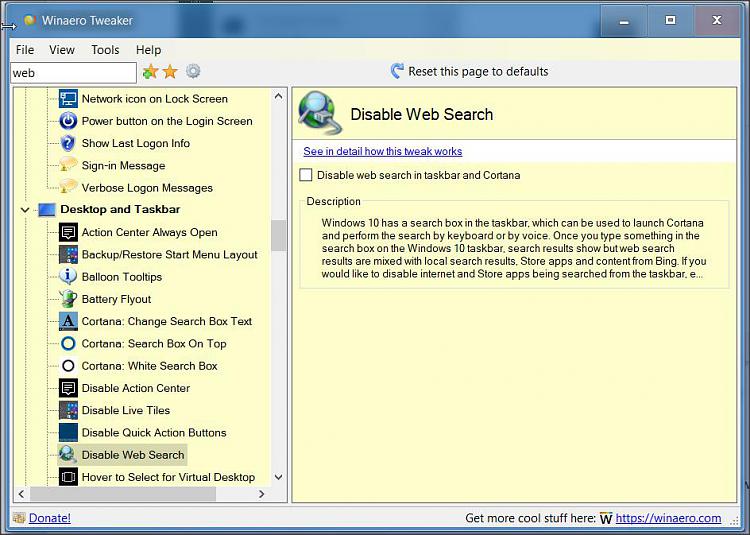This screenshot has width=750, height=535.
Task: Click the Action Center Always Open icon
Action: [x=68, y=232]
